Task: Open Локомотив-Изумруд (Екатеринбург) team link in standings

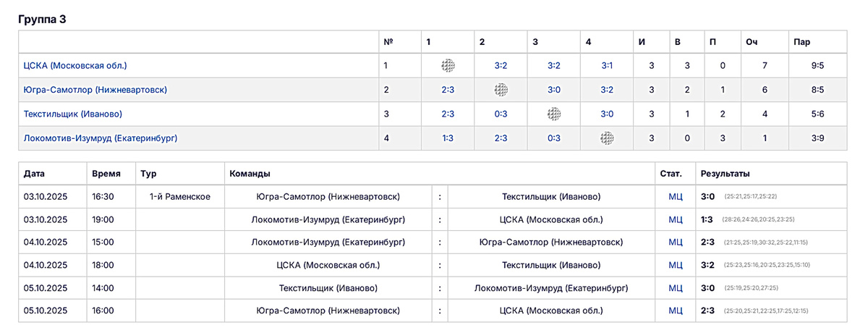Action: 100,138
